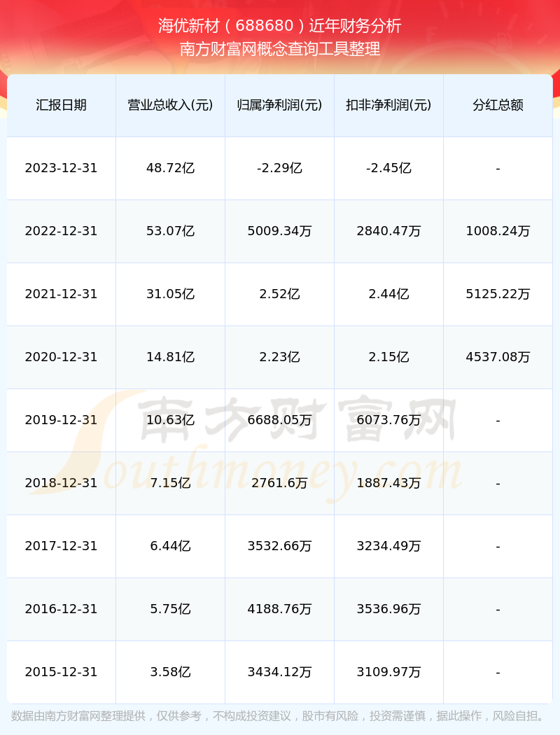Select the 2018-12-31 date cell

click(62, 483)
